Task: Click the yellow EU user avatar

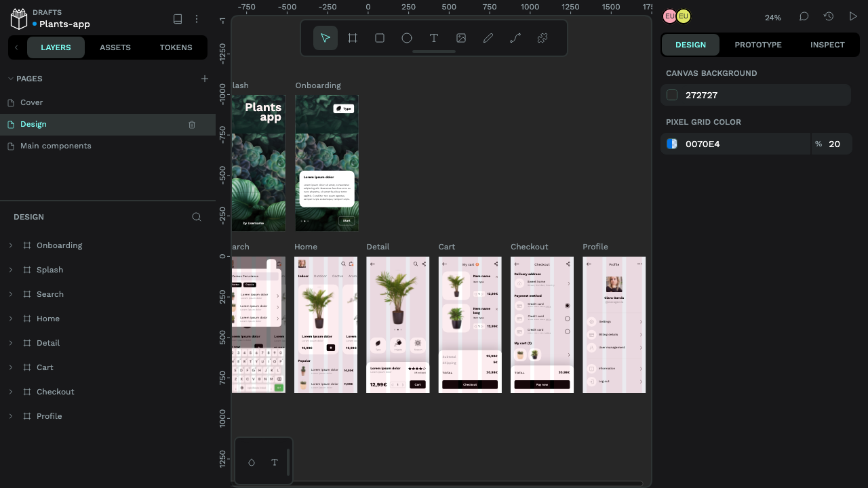Action: (684, 16)
